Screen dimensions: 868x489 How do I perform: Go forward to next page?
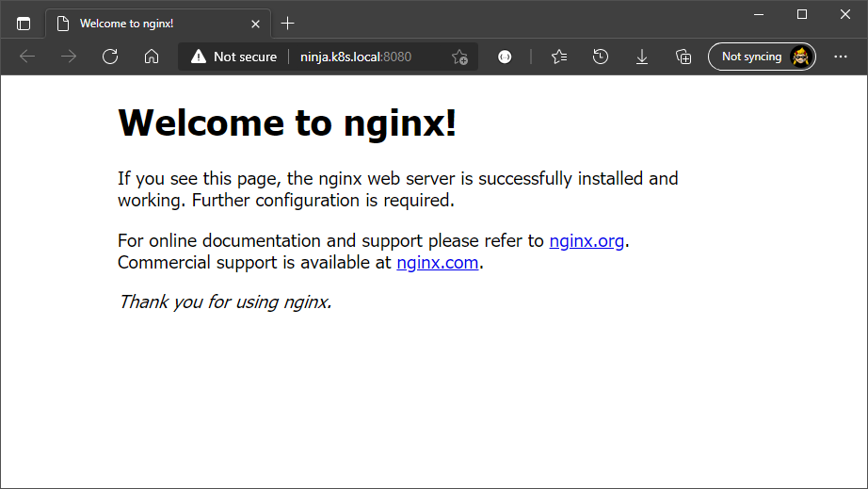pyautogui.click(x=69, y=57)
